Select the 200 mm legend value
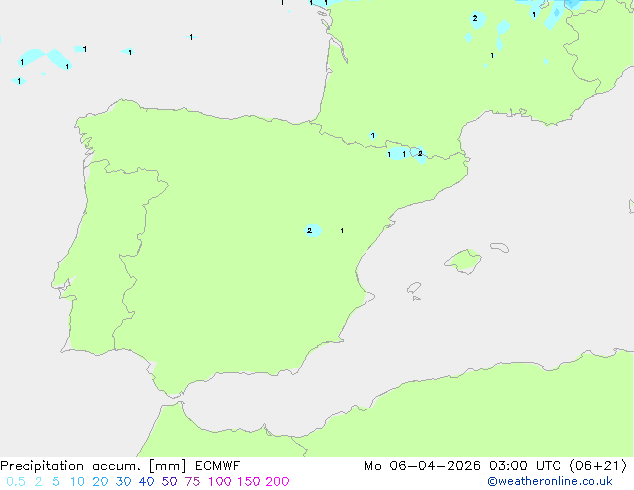Viewport: 634px width, 490px height. click(x=277, y=482)
